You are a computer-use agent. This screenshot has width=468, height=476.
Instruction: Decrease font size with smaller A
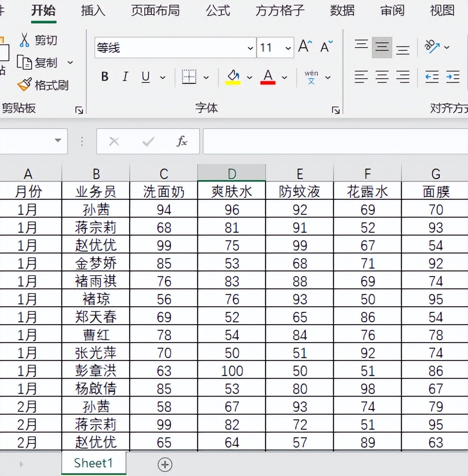point(326,47)
